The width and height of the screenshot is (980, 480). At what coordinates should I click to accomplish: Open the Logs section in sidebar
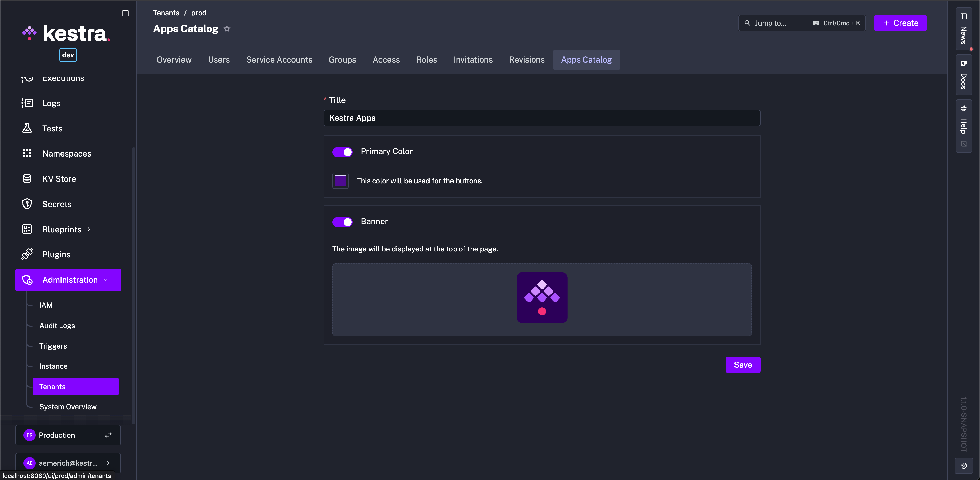(x=51, y=103)
